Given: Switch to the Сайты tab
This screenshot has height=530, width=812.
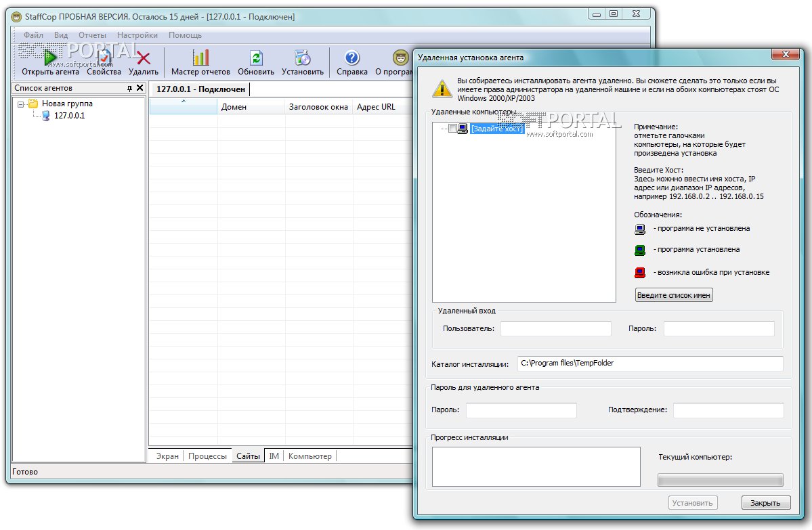Looking at the screenshot, I should pos(248,456).
